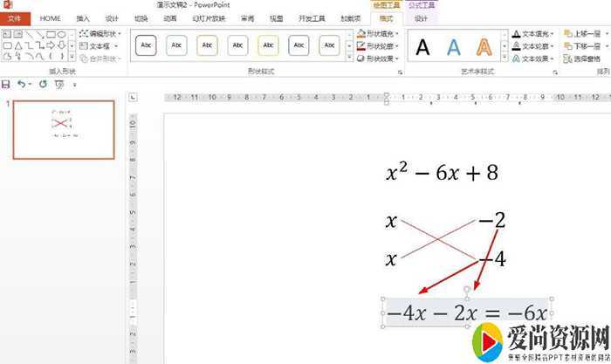Click the equation text box −4x − 2x = −6x

click(467, 312)
